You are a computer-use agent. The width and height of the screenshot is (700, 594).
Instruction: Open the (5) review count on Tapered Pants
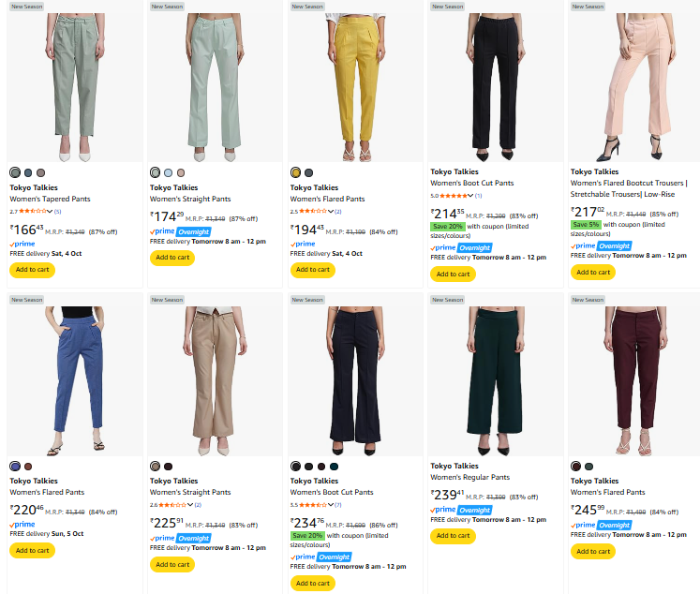[x=58, y=212]
